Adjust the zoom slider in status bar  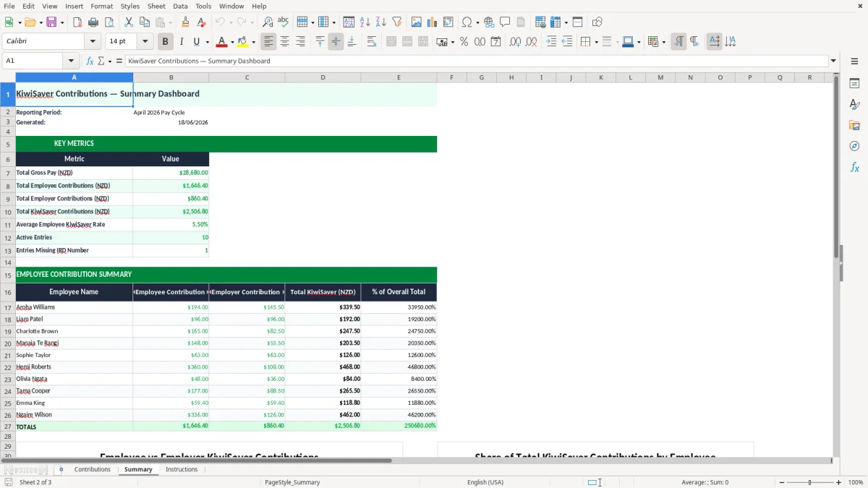click(x=809, y=482)
